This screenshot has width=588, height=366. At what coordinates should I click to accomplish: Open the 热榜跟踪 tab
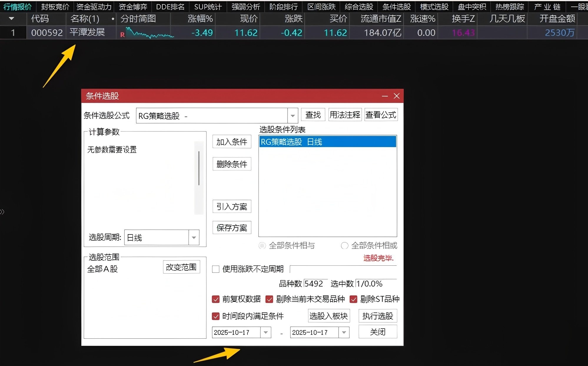[509, 6]
